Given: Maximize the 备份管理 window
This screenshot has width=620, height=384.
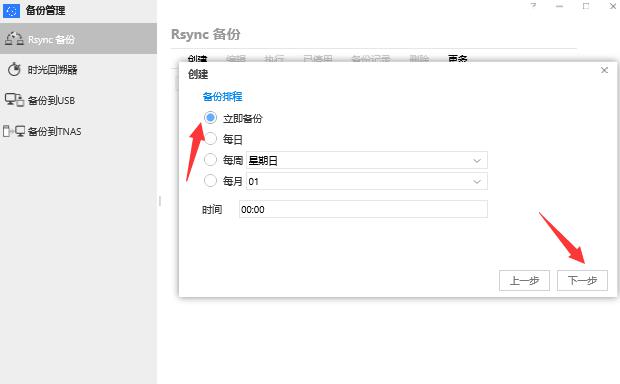Looking at the screenshot, I should (x=586, y=6).
